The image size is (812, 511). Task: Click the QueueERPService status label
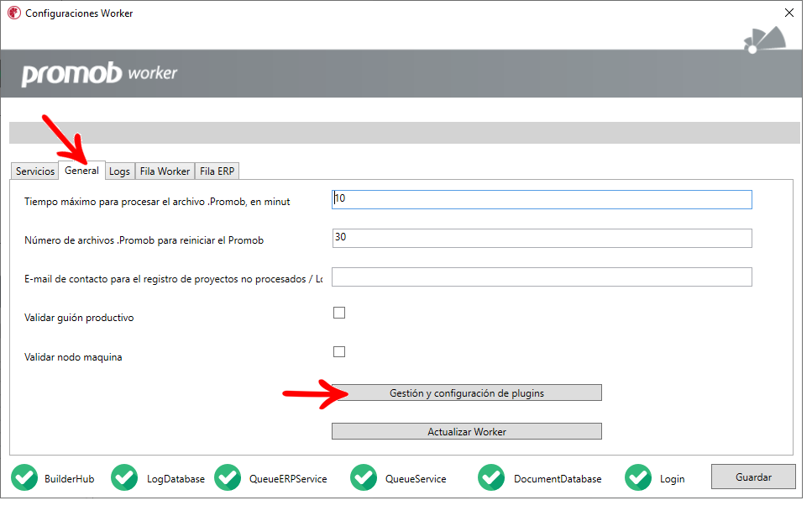pos(288,479)
